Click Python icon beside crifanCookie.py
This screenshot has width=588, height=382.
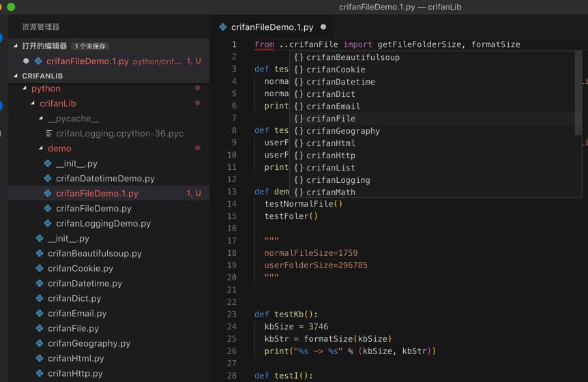pyautogui.click(x=40, y=268)
